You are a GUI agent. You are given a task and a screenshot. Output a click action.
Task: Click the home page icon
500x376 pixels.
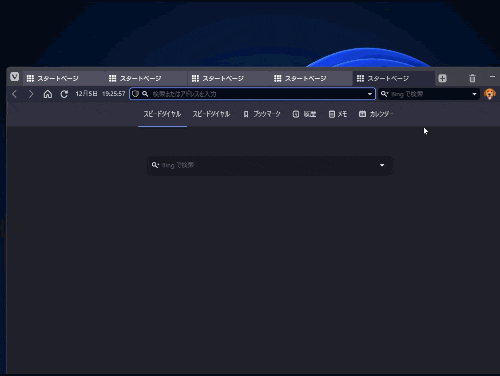point(48,94)
